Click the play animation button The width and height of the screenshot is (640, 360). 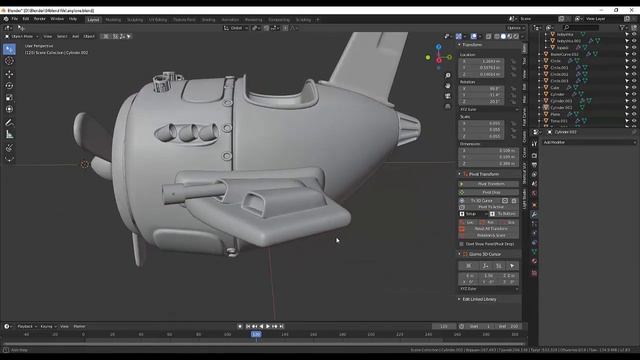(268, 327)
